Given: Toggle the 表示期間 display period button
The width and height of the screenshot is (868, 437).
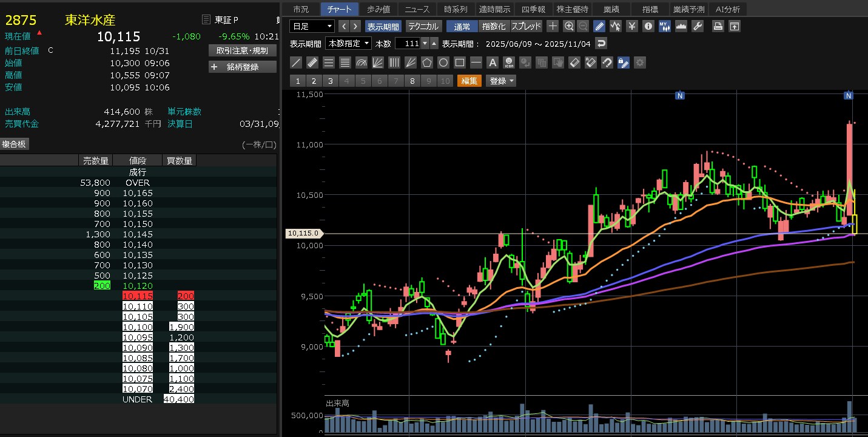Looking at the screenshot, I should tap(383, 26).
